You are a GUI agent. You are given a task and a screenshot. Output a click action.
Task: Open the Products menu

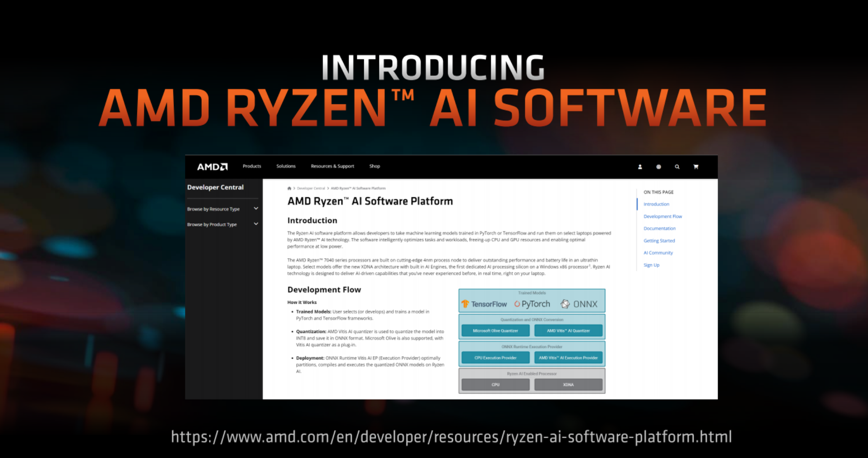(252, 166)
